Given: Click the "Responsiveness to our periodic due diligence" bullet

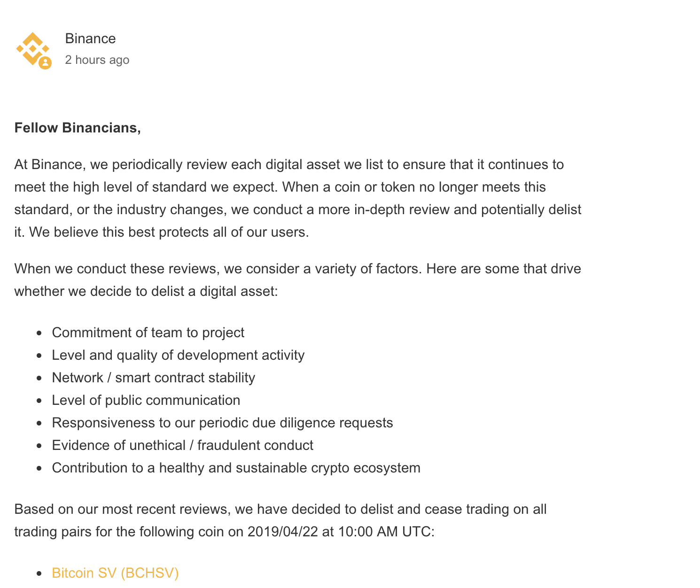Looking at the screenshot, I should click(x=222, y=423).
